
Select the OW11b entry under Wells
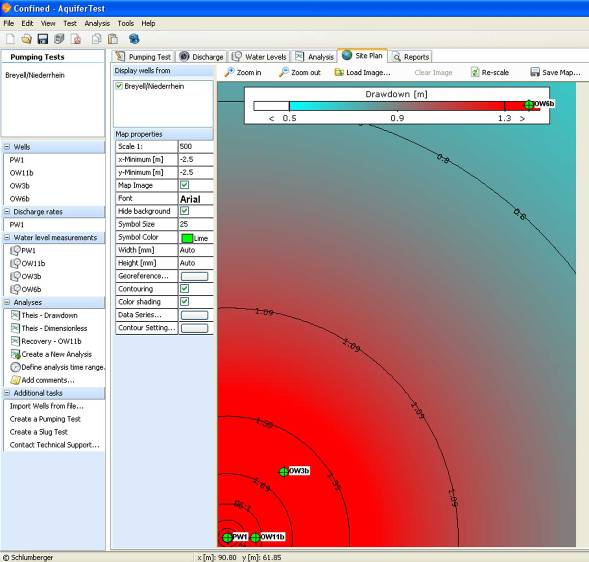pos(21,173)
